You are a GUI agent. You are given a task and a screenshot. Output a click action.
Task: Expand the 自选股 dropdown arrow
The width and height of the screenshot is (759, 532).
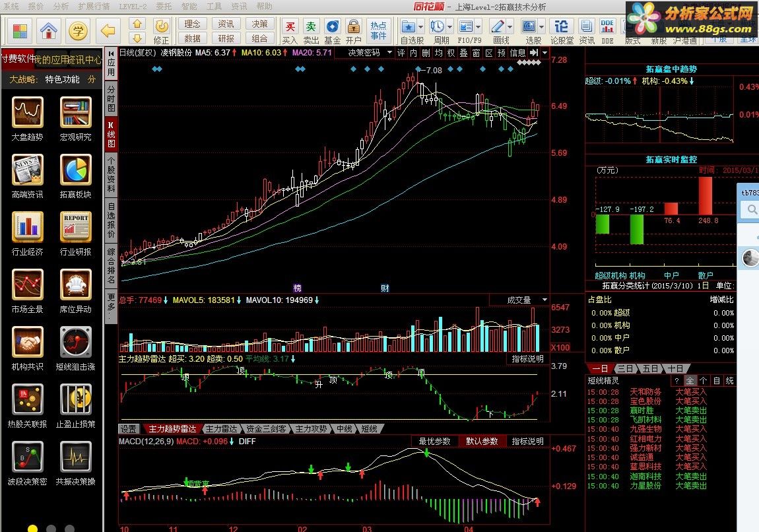[420, 26]
